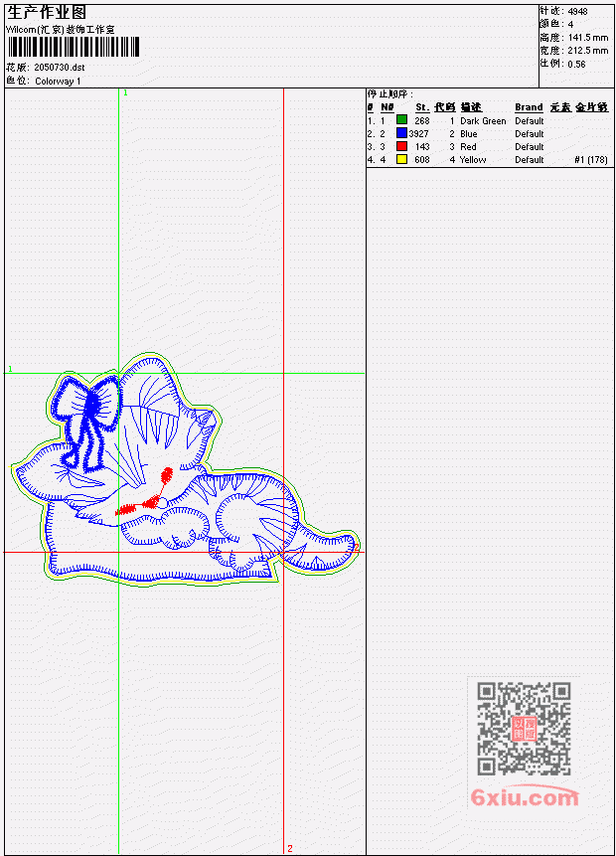
Task: Click the width value 212.5 mm
Action: coord(587,51)
